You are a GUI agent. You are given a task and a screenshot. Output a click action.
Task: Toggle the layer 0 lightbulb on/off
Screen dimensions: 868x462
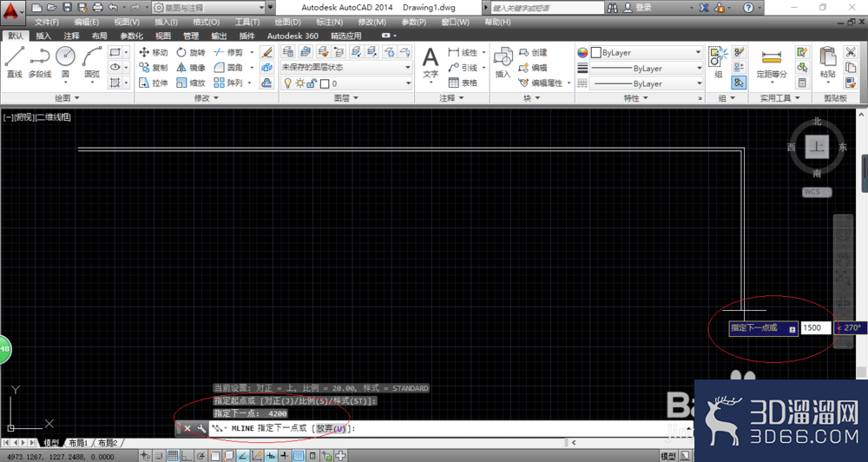[x=287, y=83]
